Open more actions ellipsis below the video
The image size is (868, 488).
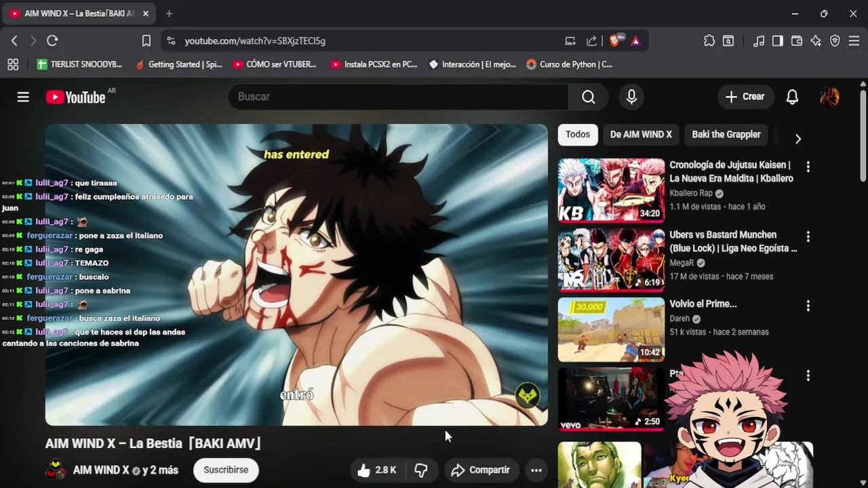click(536, 470)
